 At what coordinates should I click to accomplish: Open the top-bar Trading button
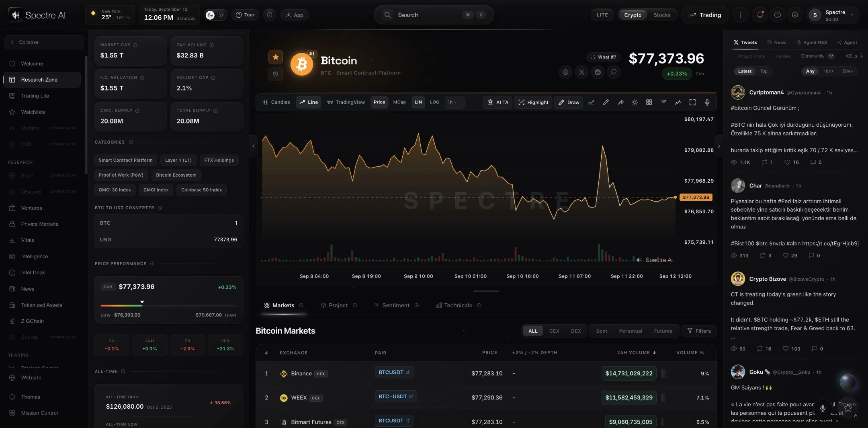click(705, 15)
